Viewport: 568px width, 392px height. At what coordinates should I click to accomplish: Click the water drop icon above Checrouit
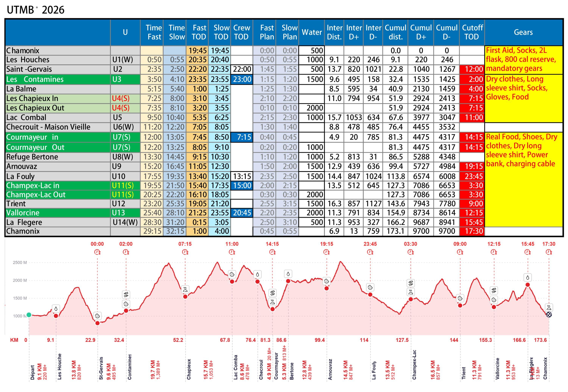[x=257, y=274]
